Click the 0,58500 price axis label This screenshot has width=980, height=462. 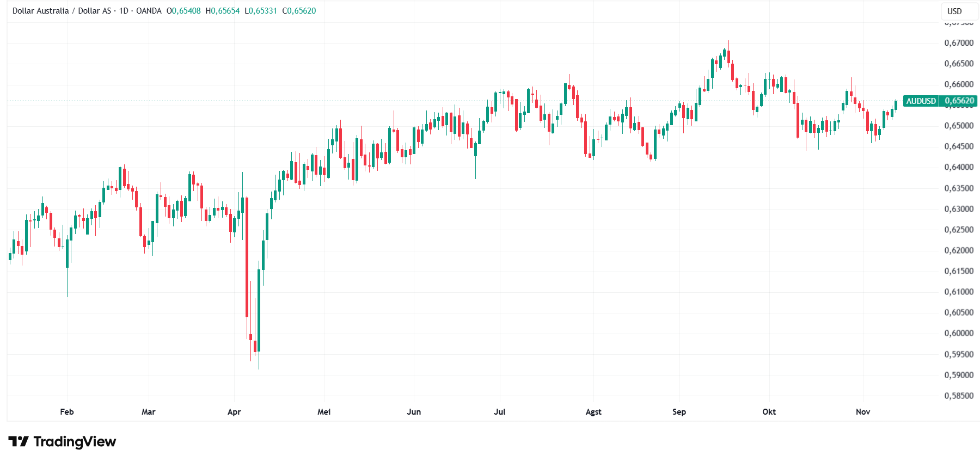959,396
